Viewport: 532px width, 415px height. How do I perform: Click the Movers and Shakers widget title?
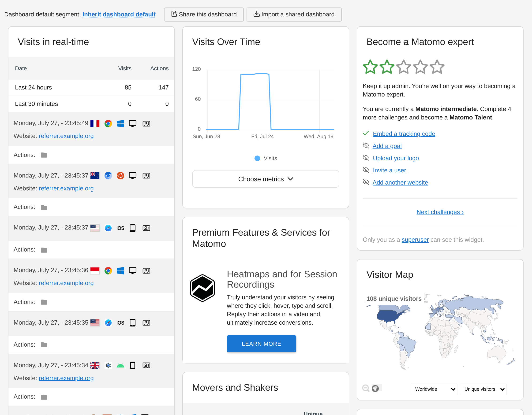pos(235,388)
